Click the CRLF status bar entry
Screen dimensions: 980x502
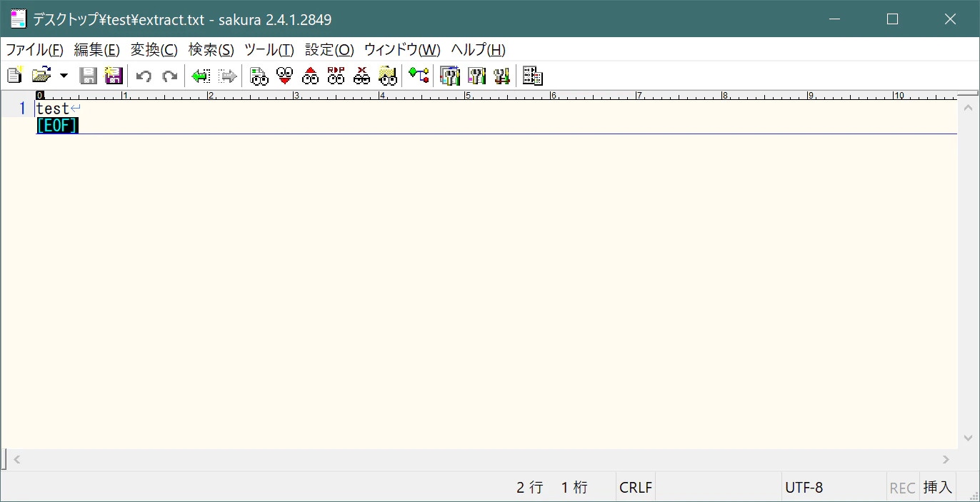point(635,488)
